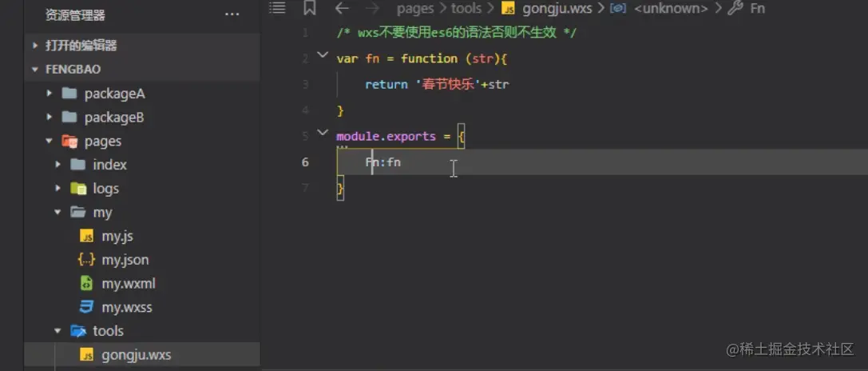Click the word function on line 2
Screen dimensions: 868x371
429,59
